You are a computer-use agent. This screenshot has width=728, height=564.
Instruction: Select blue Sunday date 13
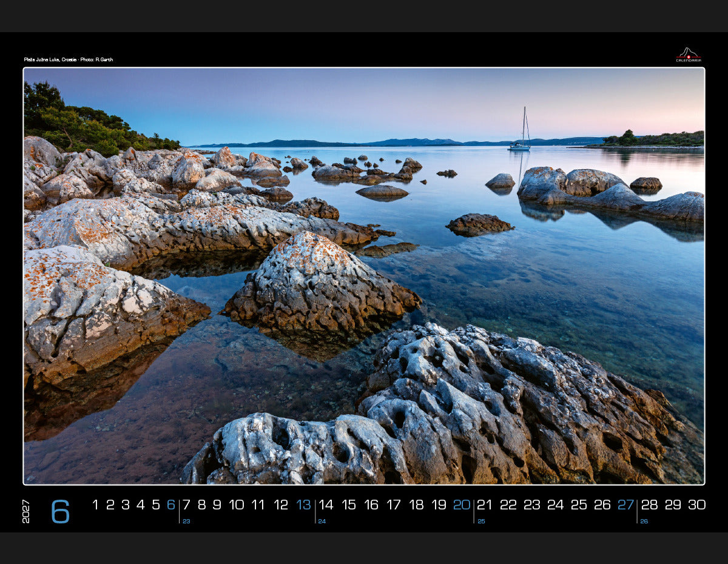303,505
